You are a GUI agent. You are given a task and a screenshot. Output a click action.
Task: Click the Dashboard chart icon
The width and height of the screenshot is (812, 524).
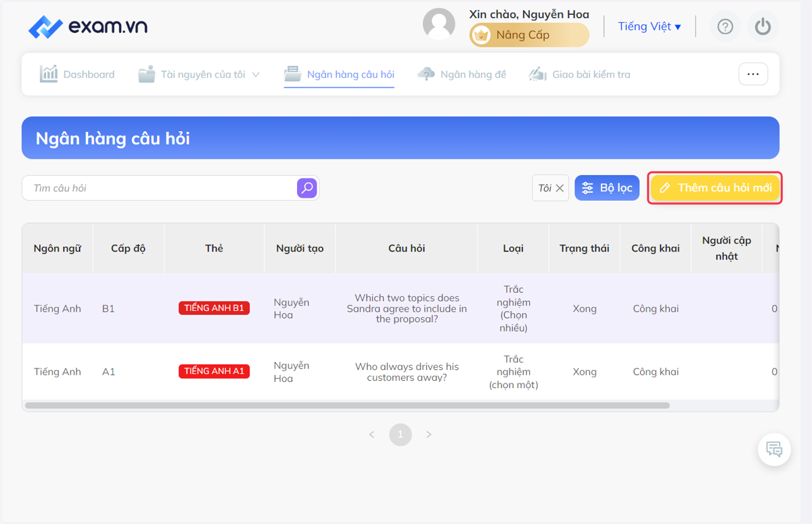click(49, 74)
